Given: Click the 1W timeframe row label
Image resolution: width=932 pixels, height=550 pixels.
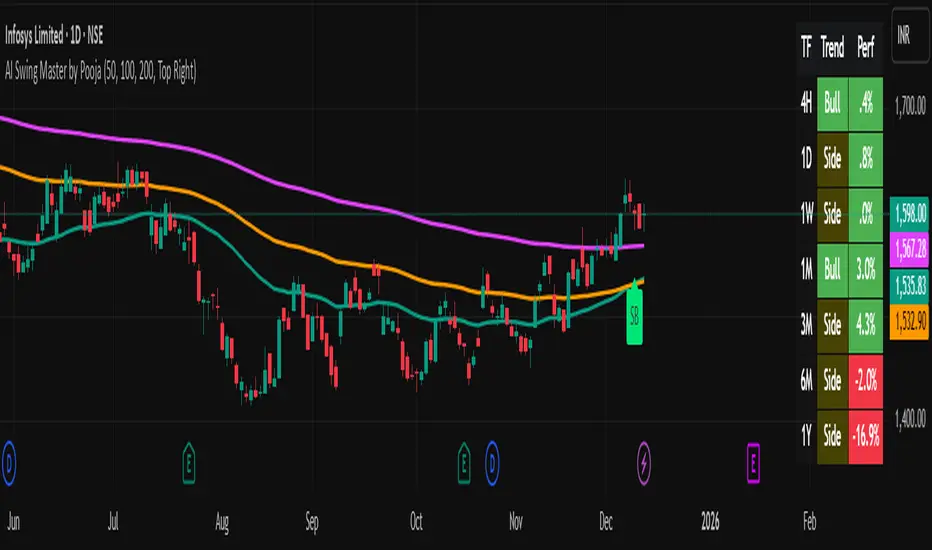Looking at the screenshot, I should (x=807, y=214).
